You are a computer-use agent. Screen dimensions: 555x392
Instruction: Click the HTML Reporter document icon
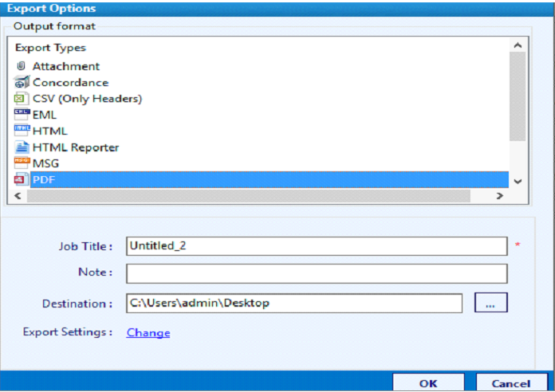pyautogui.click(x=22, y=147)
